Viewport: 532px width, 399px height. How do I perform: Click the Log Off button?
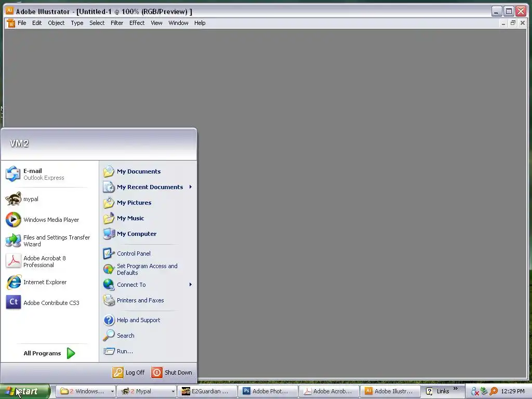(x=129, y=373)
